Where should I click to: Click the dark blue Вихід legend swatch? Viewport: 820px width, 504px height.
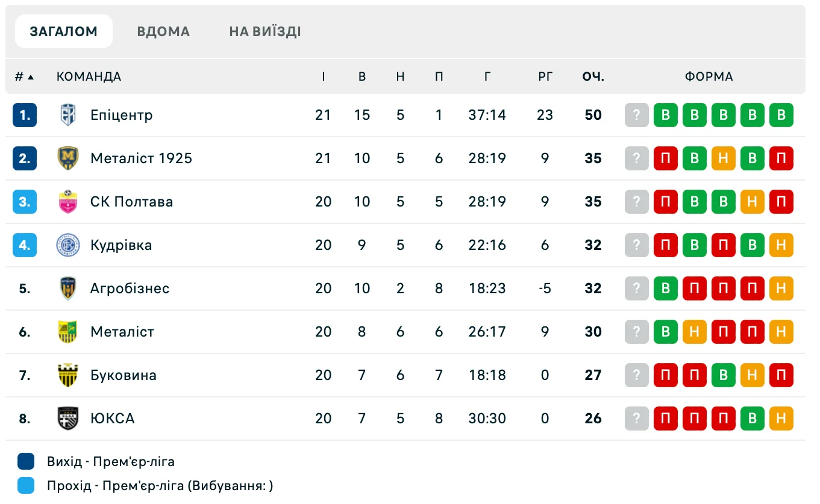26,462
